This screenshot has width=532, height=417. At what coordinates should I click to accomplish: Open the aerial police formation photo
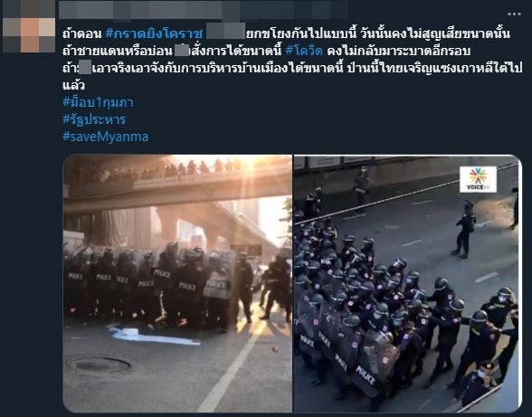(407, 283)
